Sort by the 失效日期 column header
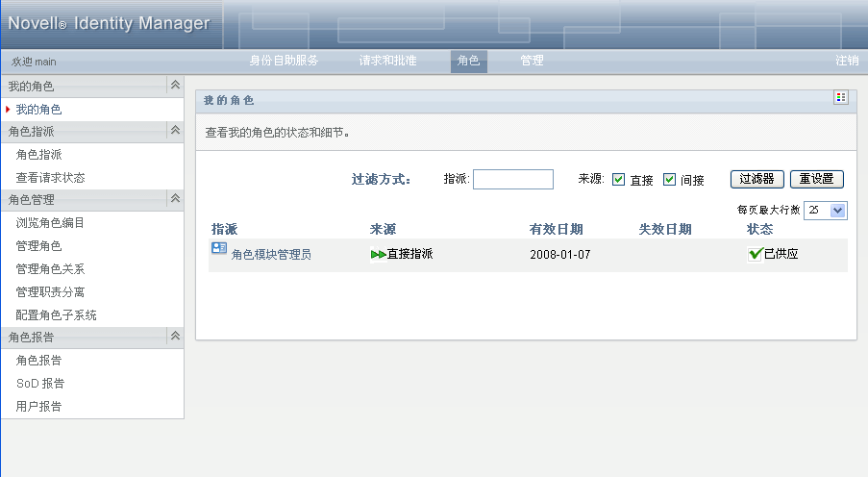 (x=665, y=229)
